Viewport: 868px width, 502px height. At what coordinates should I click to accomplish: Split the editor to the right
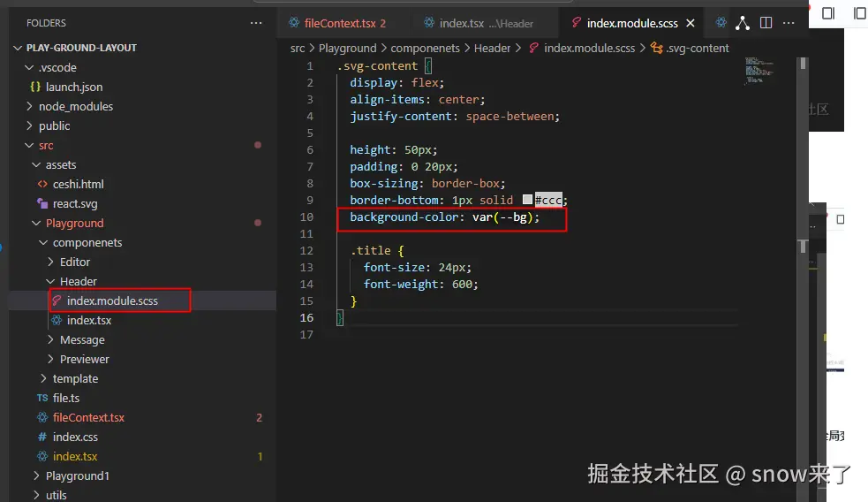(x=766, y=23)
